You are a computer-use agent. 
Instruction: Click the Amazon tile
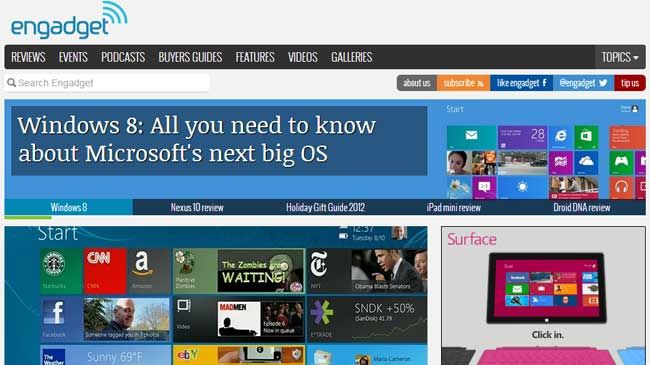pyautogui.click(x=148, y=271)
